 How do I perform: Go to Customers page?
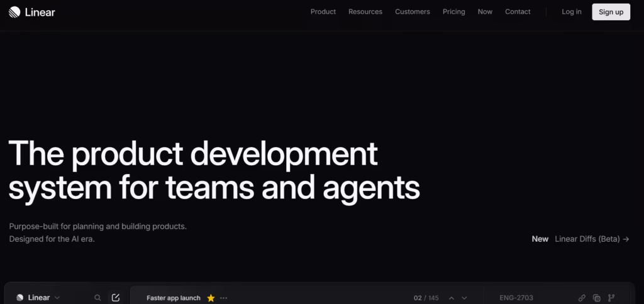(413, 12)
